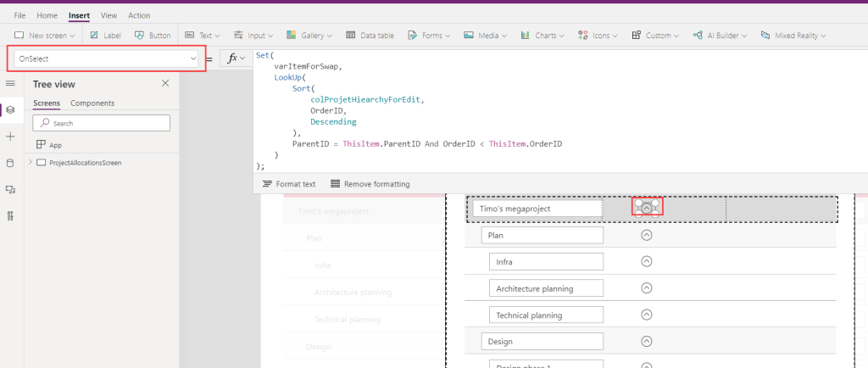Open the File menu
The image size is (868, 368).
pyautogui.click(x=19, y=15)
